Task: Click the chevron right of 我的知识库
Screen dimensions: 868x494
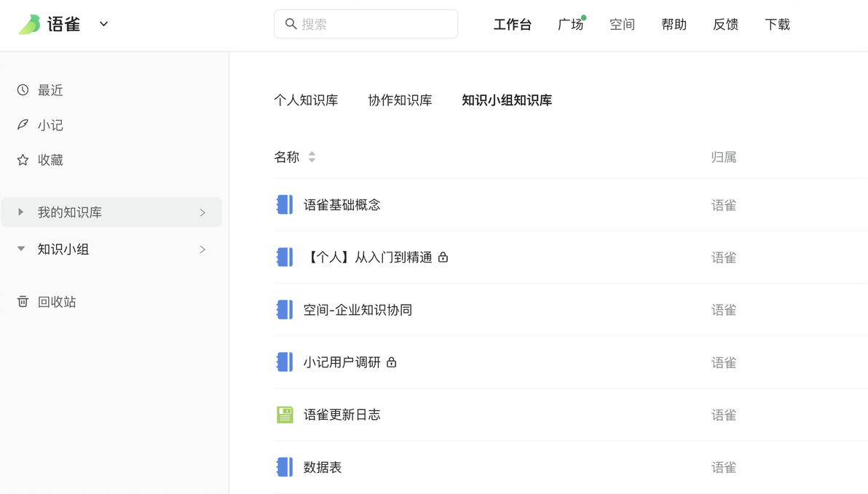Action: click(202, 212)
